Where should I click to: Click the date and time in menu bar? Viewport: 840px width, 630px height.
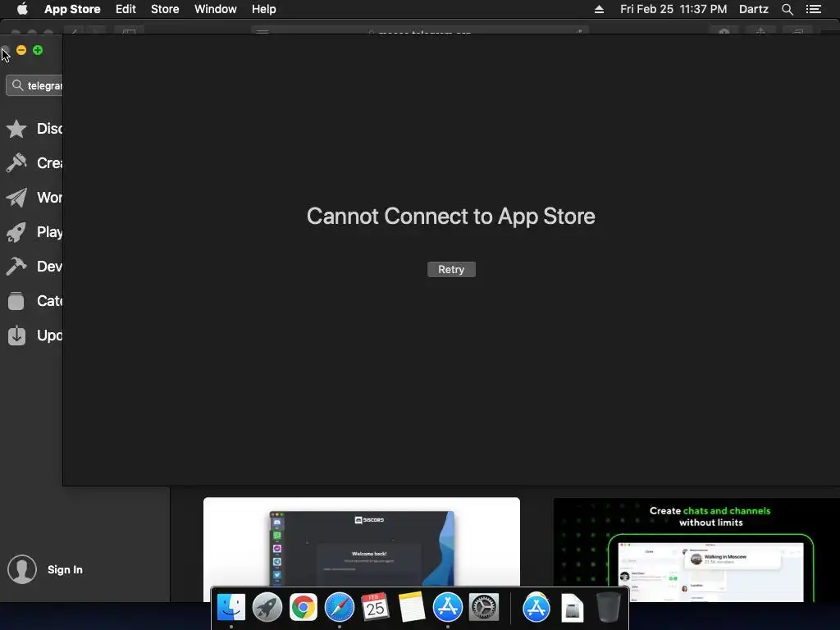tap(673, 9)
